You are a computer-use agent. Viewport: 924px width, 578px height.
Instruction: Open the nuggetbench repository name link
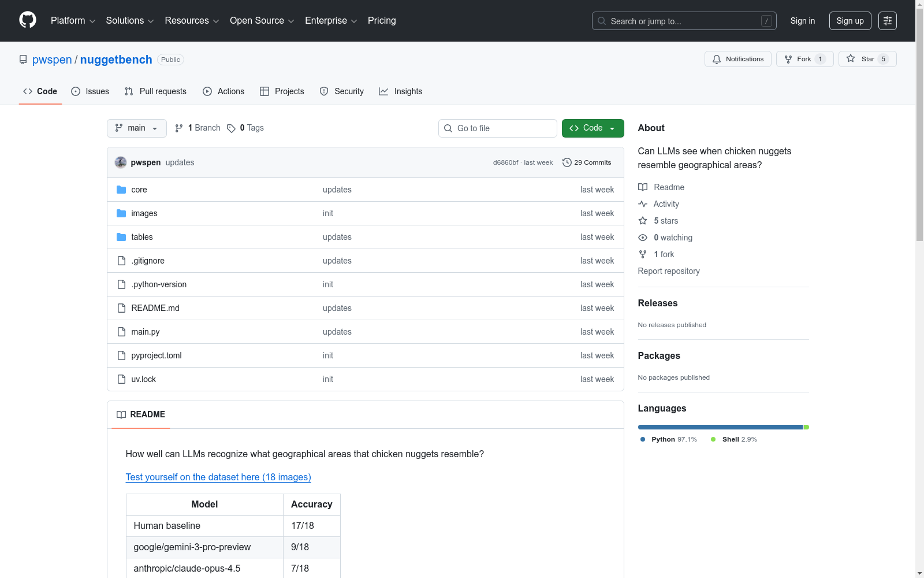pos(116,60)
